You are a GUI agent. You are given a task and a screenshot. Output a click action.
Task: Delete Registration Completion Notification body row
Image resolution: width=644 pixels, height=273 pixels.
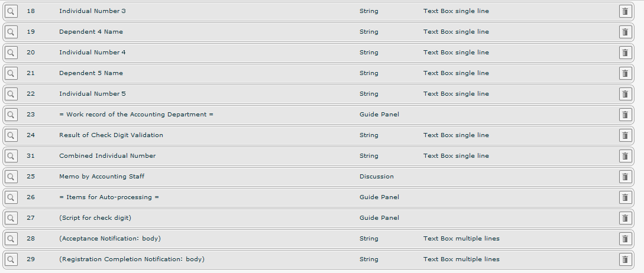pyautogui.click(x=625, y=259)
